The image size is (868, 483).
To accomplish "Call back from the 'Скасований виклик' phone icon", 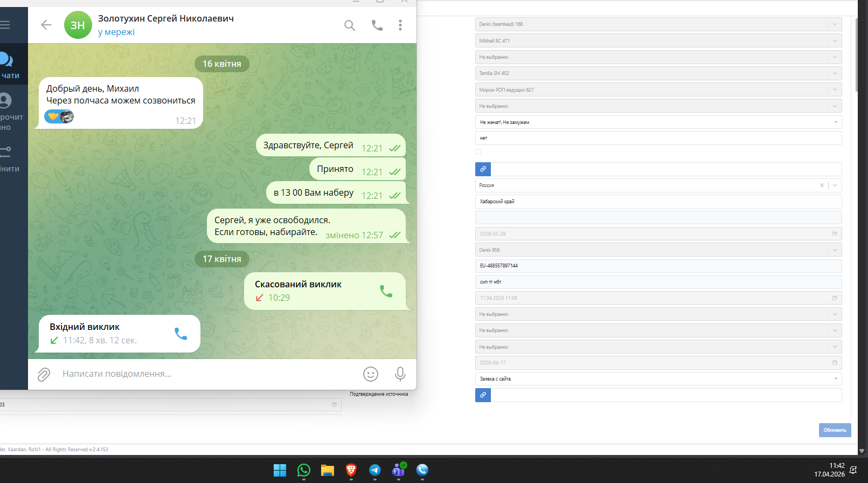I will click(x=386, y=291).
